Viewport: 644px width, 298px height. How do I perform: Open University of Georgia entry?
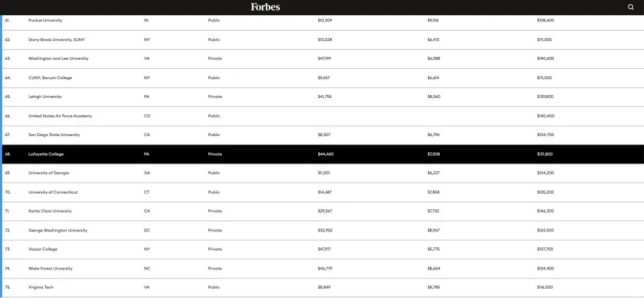(49, 172)
